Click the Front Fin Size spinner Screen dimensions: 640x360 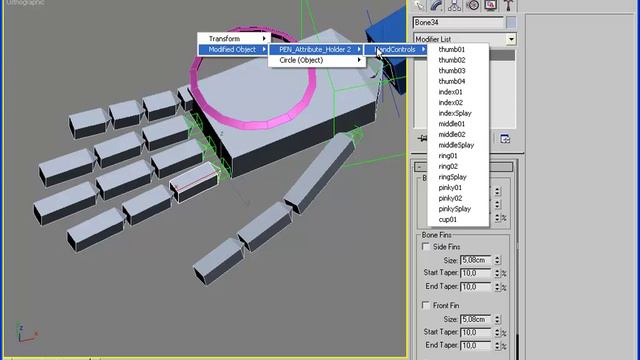pos(497,319)
